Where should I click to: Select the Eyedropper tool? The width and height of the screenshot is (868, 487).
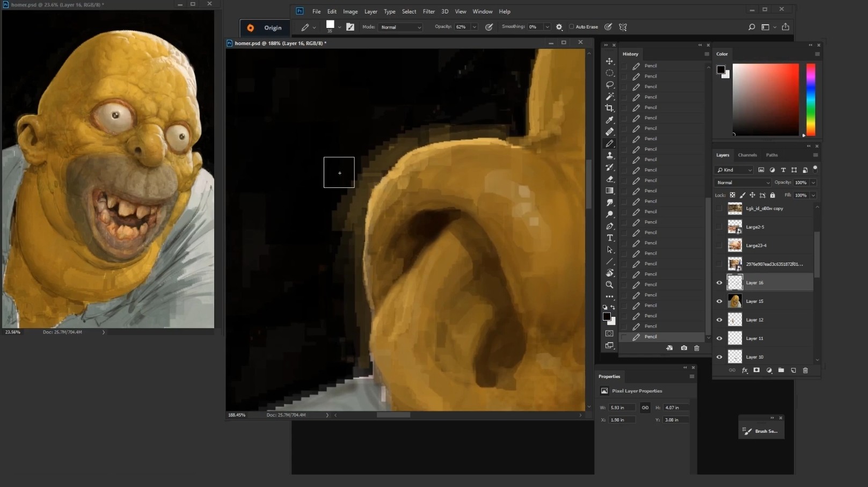(x=609, y=120)
